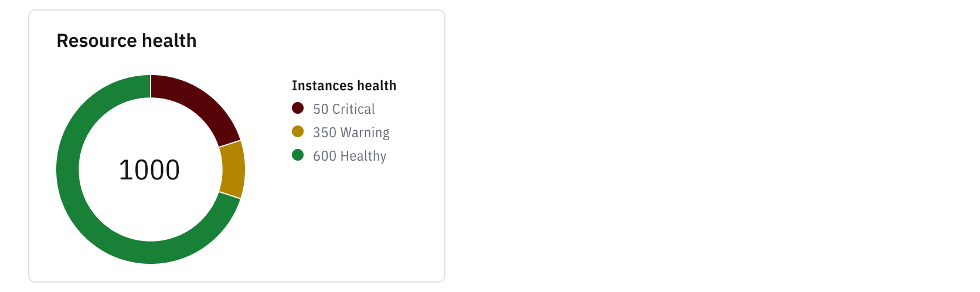Click the dark red Critical legend dot
The height and width of the screenshot is (292, 980).
(x=298, y=108)
